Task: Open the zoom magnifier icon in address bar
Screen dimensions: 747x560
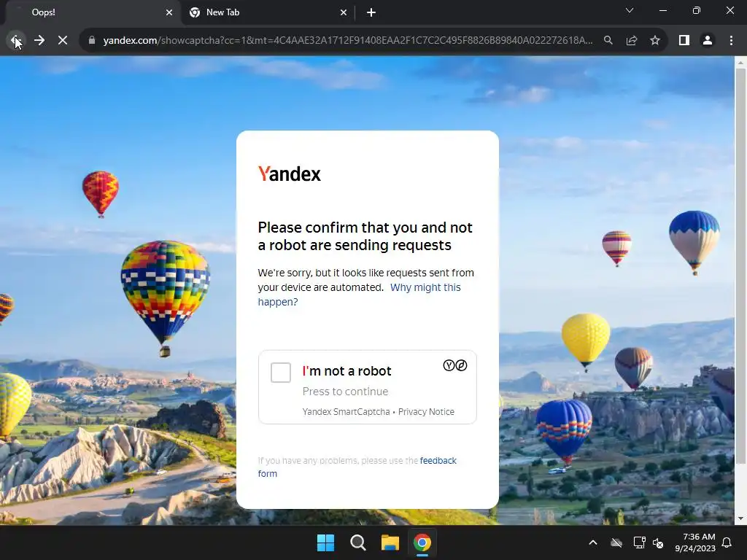Action: [x=608, y=41]
